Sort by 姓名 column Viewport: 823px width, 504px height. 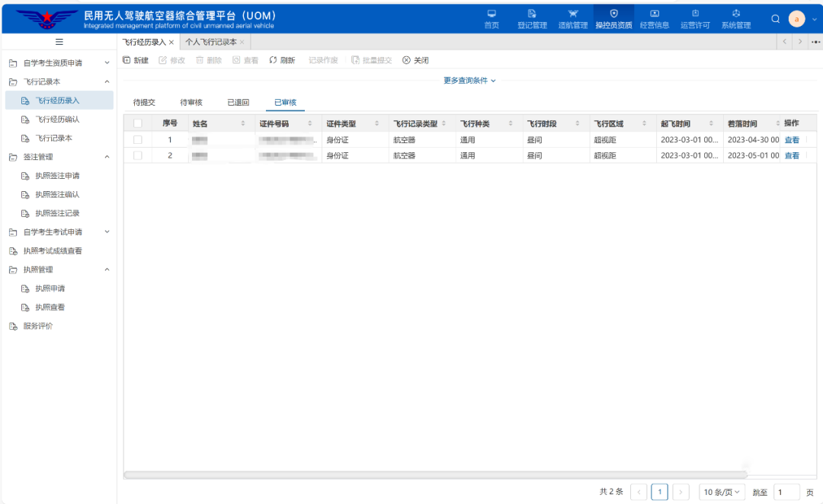(x=243, y=124)
